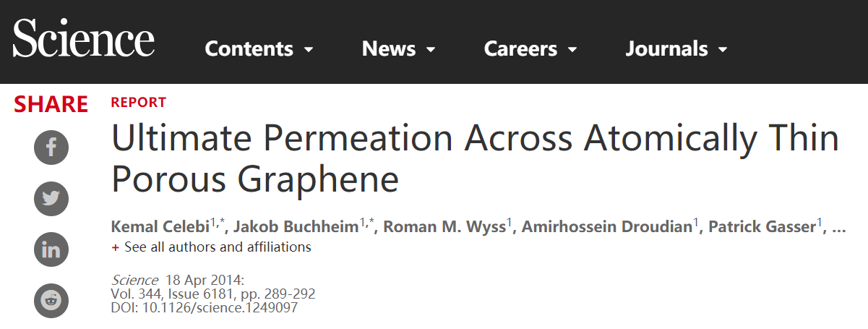The width and height of the screenshot is (868, 329).
Task: Open the Journals dropdown menu
Action: pos(676,49)
